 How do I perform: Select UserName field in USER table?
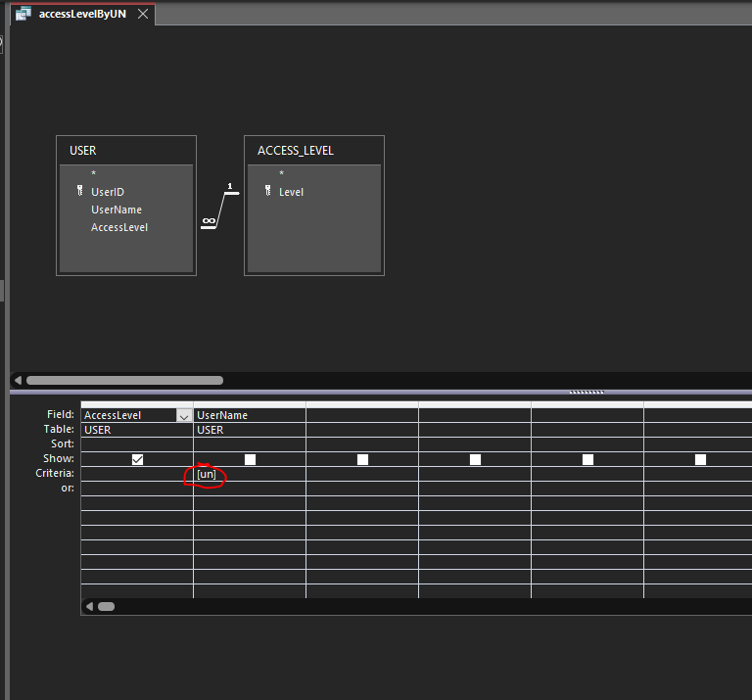(117, 210)
